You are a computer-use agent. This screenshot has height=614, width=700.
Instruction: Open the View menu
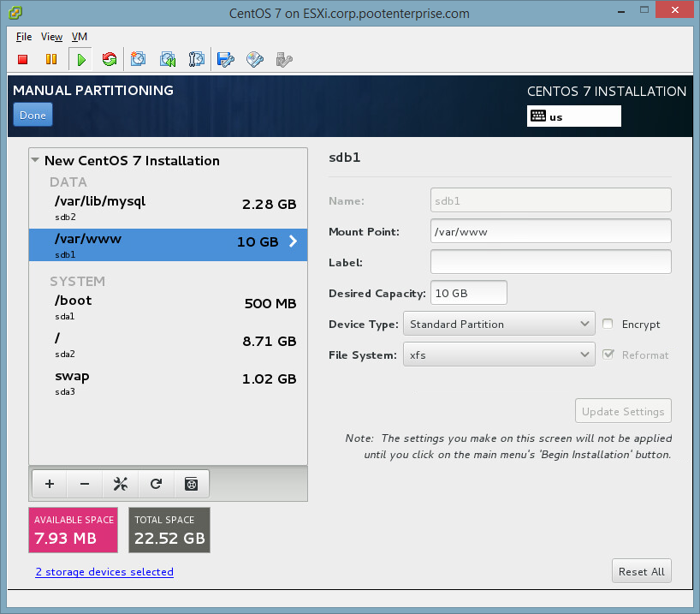[52, 37]
